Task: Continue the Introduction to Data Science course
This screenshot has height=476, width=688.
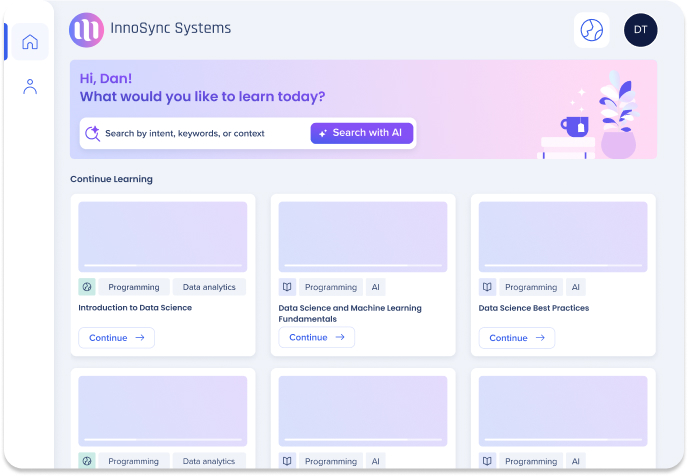Action: coord(116,338)
